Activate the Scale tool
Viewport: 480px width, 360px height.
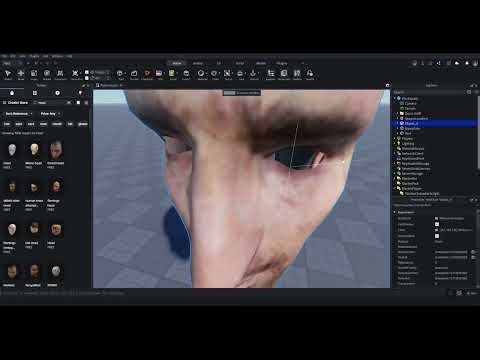point(34,74)
